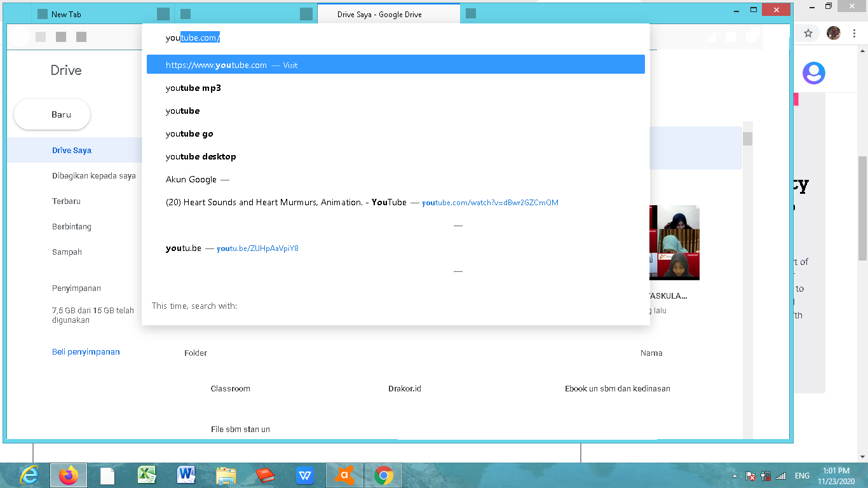Click the purple account icon in Chrome page
868x488 pixels.
813,73
